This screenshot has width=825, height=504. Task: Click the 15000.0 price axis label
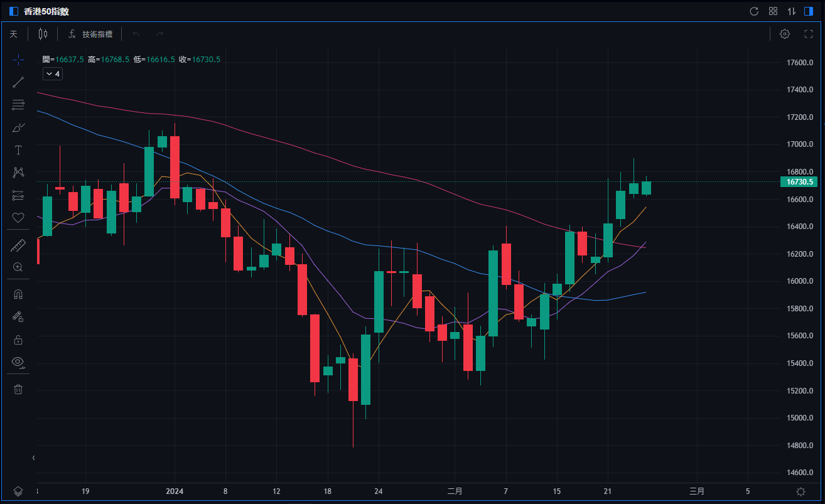801,418
